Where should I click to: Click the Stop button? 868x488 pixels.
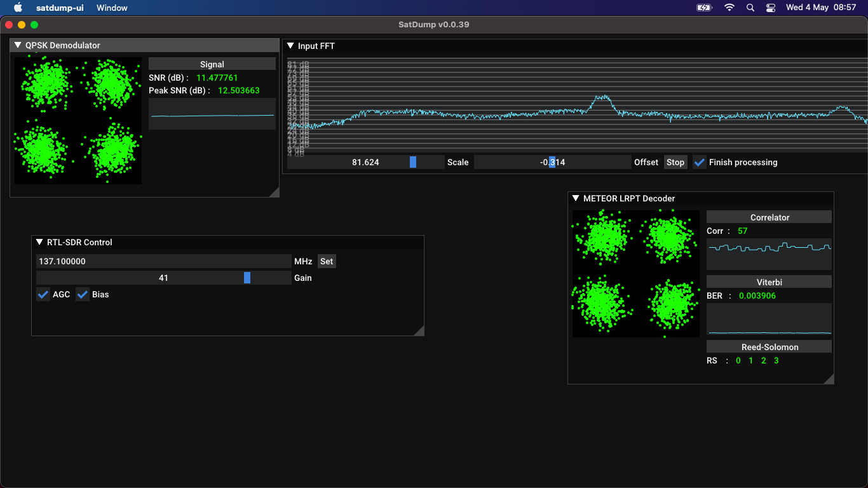coord(675,162)
